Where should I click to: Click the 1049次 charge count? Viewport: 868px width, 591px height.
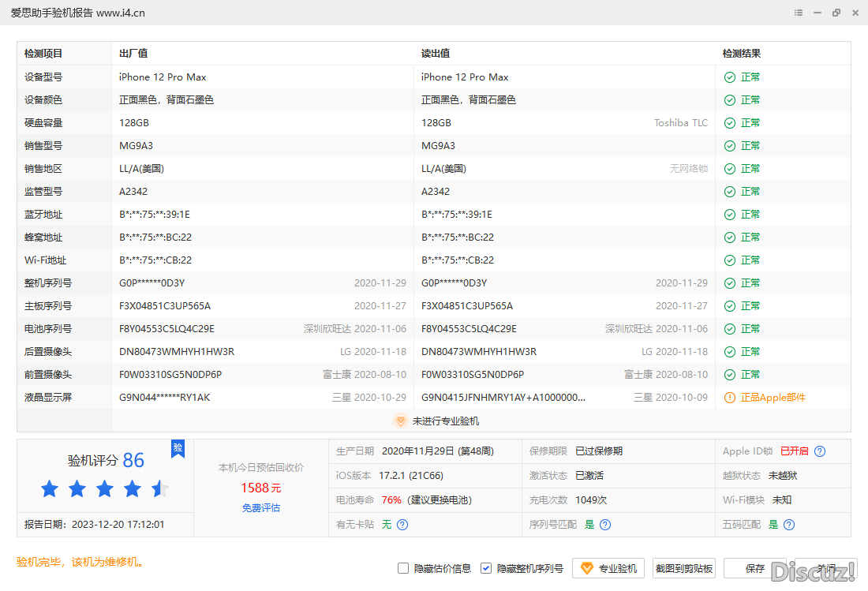pos(591,500)
